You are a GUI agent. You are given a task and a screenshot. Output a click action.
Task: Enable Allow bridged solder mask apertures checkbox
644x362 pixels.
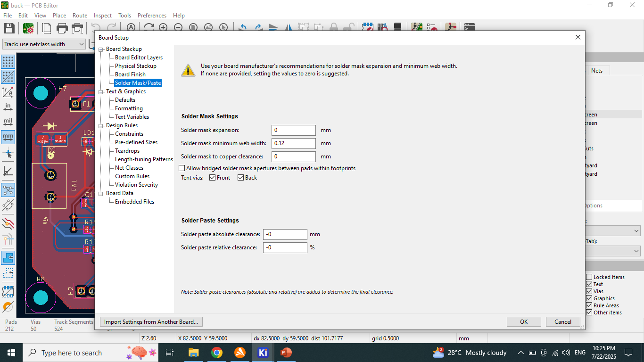182,168
